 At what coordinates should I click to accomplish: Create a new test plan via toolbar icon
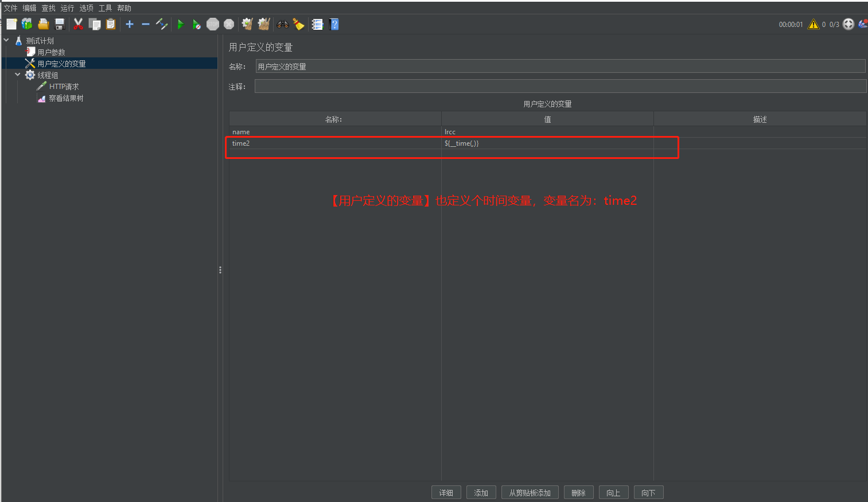[11, 24]
